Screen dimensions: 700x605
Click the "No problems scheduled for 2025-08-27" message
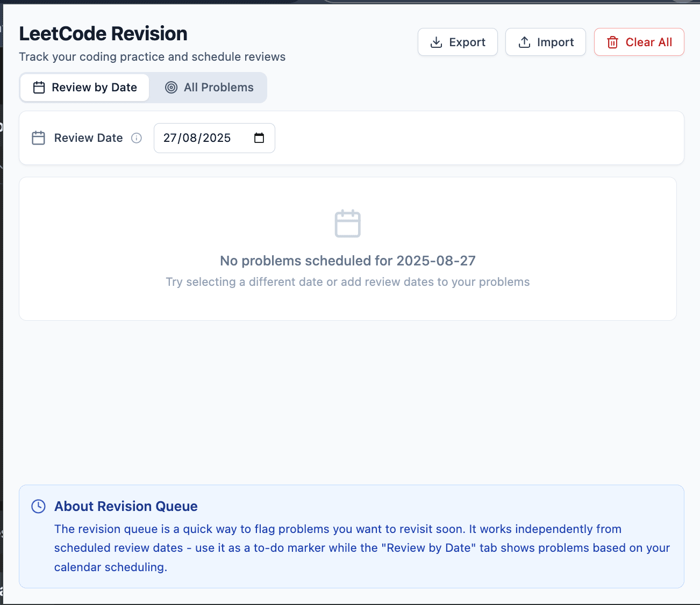348,261
